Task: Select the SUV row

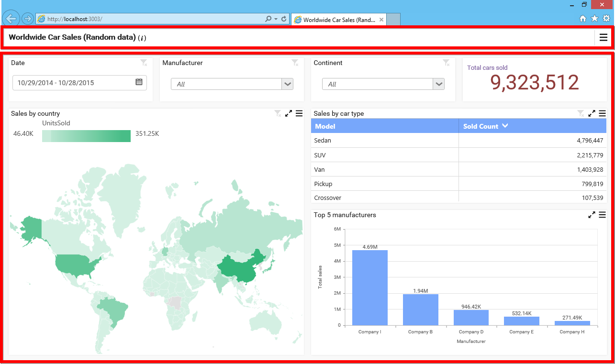Action: [458, 155]
